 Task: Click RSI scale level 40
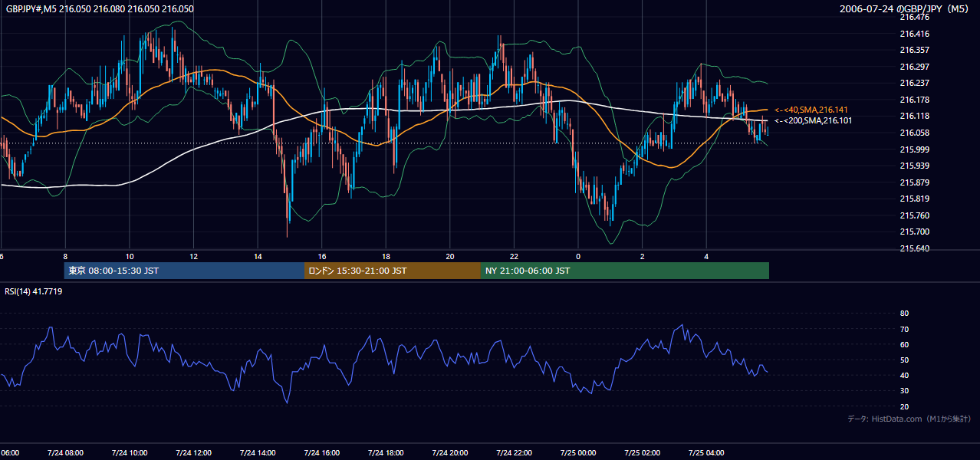click(x=904, y=375)
